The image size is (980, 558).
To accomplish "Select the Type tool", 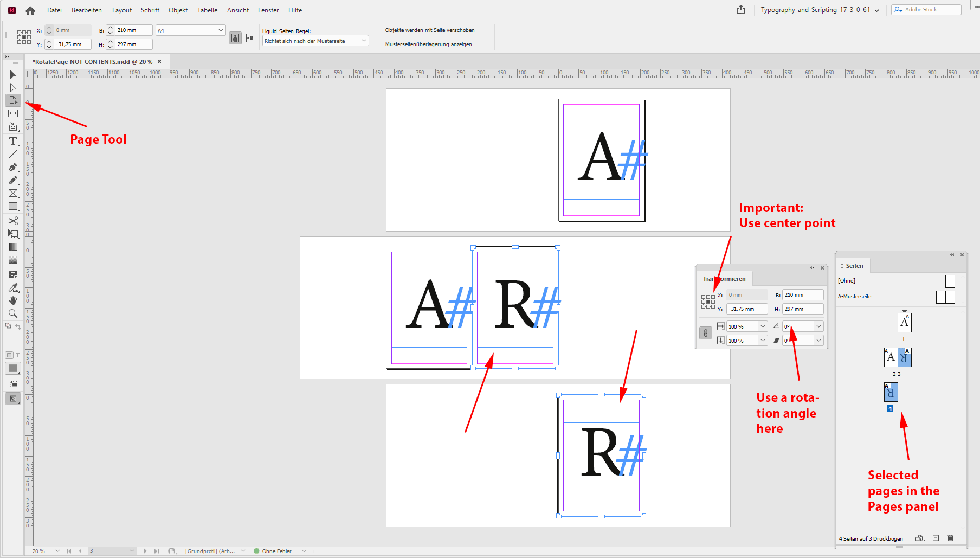I will click(12, 141).
